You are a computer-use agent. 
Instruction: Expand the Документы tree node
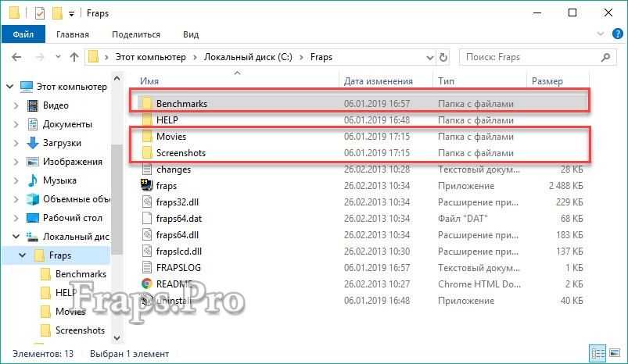coord(16,124)
